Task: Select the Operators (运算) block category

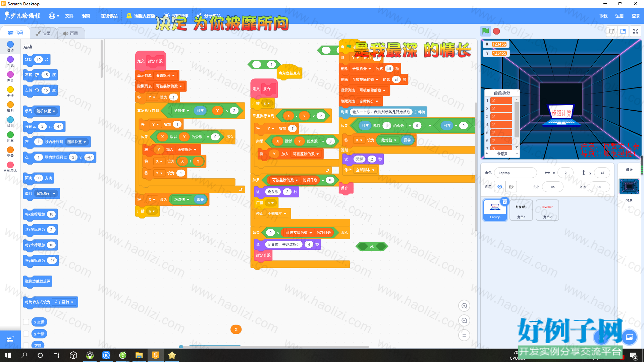Action: click(10, 136)
